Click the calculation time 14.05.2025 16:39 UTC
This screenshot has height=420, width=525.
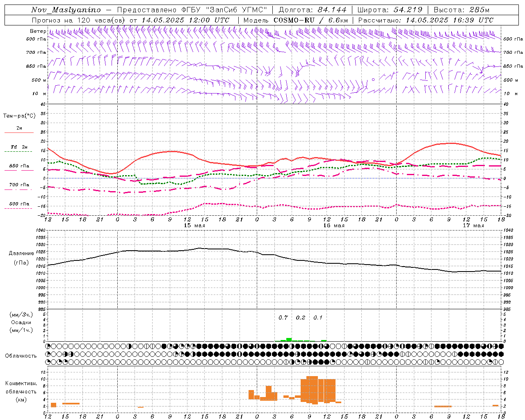pos(450,20)
